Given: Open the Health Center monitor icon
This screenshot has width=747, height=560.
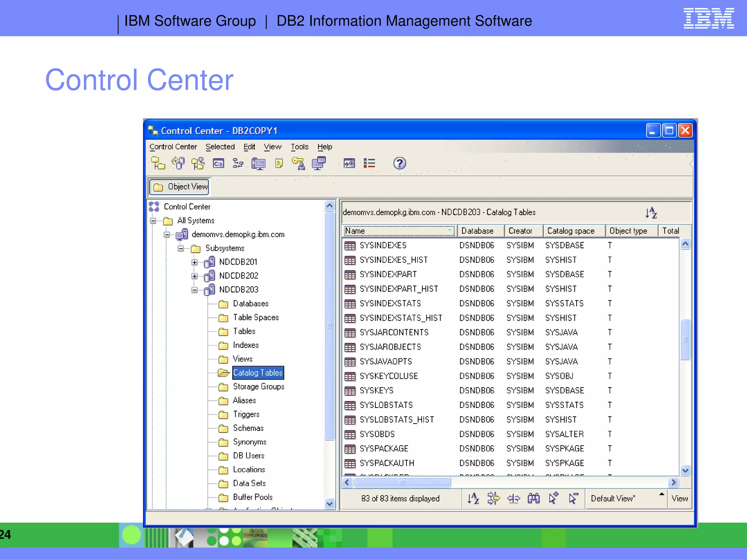Looking at the screenshot, I should point(258,163).
